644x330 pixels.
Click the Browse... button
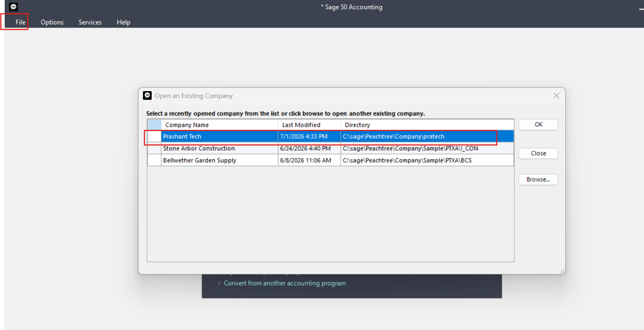tap(538, 179)
